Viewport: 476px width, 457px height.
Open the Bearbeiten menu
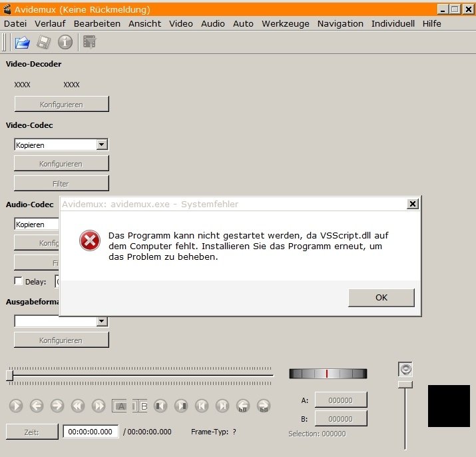coord(97,24)
